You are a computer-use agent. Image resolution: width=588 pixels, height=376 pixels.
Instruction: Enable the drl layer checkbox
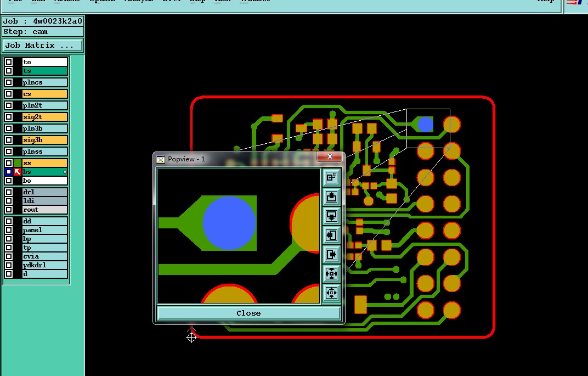(x=9, y=192)
